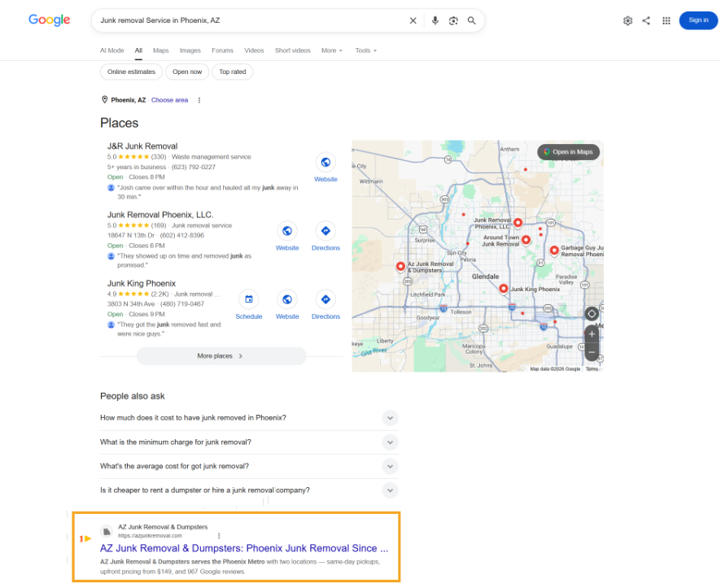Viewport: 721px width, 588px height.
Task: Open three-dot menu for azjunkremoval.com result
Action: (x=219, y=536)
